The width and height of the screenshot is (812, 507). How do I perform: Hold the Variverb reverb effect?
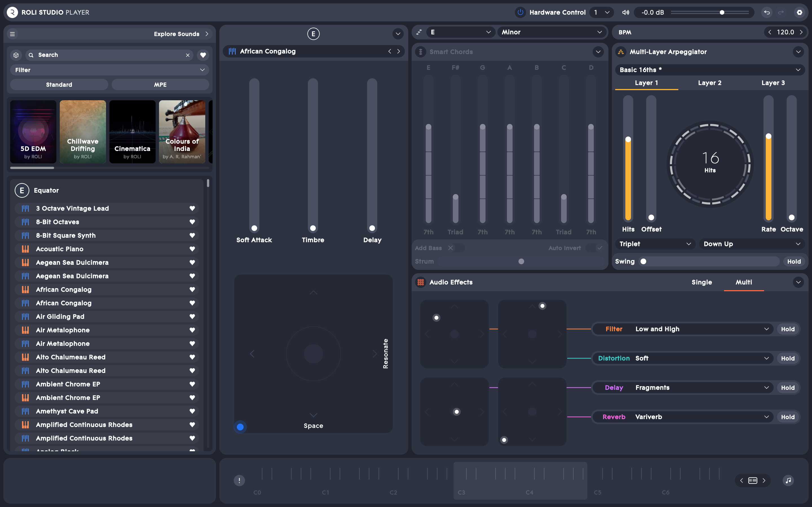point(788,417)
